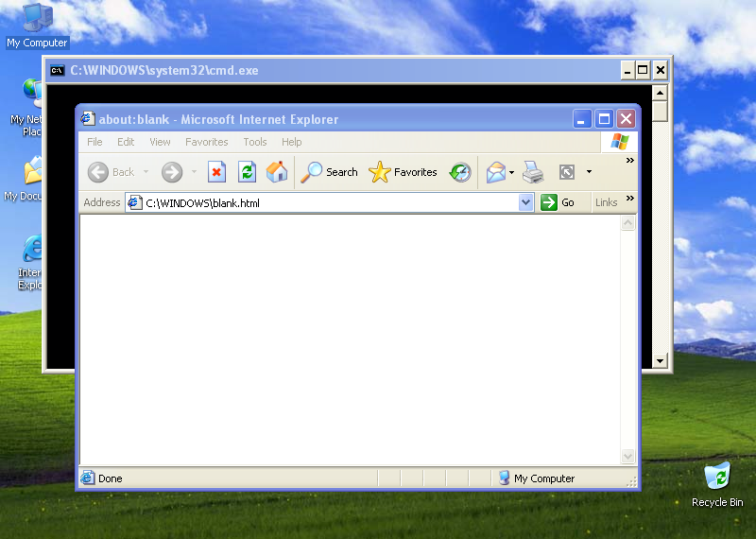
Task: Click the cmd.exe title bar icon
Action: [58, 71]
